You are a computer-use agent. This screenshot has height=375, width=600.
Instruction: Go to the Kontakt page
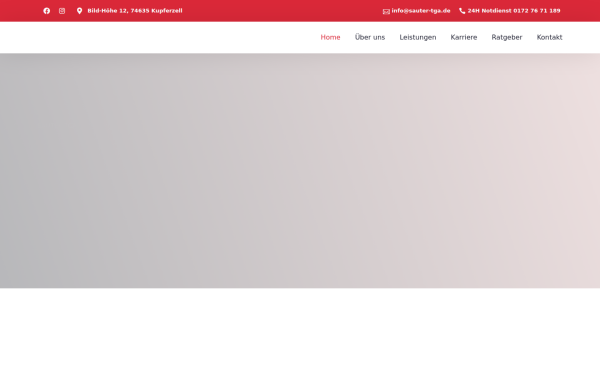click(x=549, y=37)
